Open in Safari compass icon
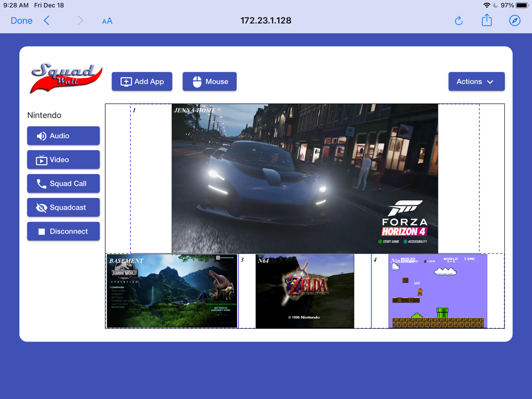The height and width of the screenshot is (399, 532). click(514, 21)
